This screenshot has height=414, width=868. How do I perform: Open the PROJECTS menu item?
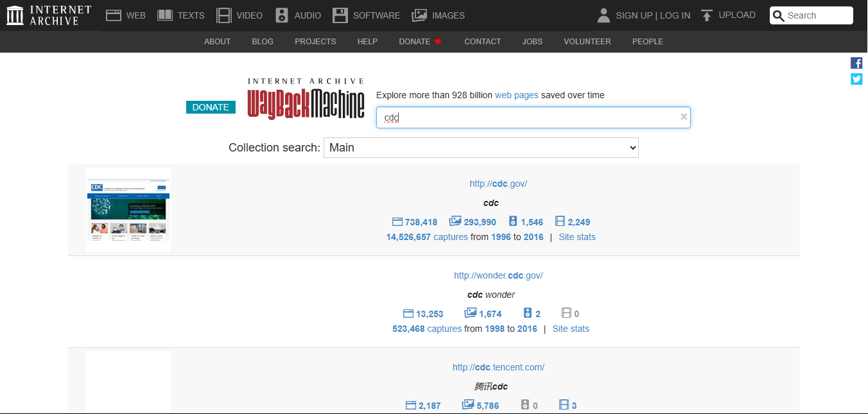(315, 42)
